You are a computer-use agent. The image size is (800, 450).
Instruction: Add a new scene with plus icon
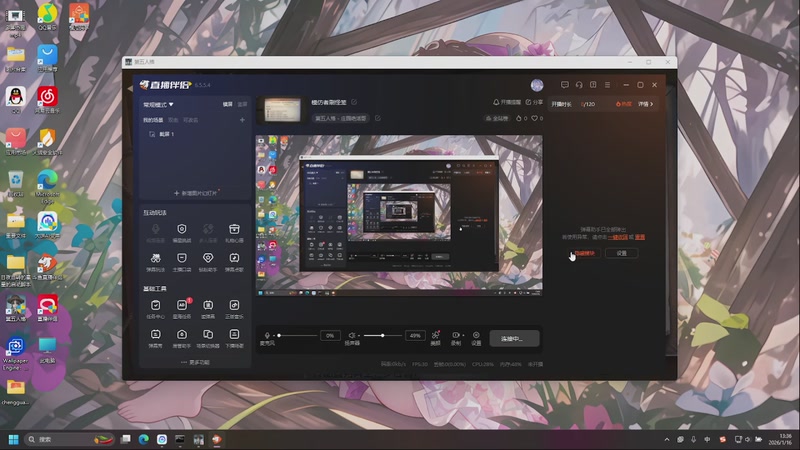click(242, 120)
